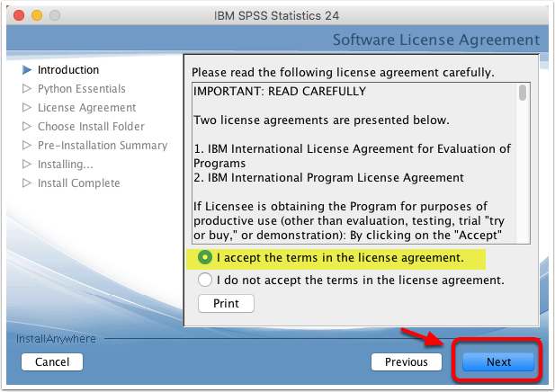The height and width of the screenshot is (392, 555).
Task: Click 'IMPORTANT: READ CAREFULLY' heading text
Action: [x=280, y=92]
